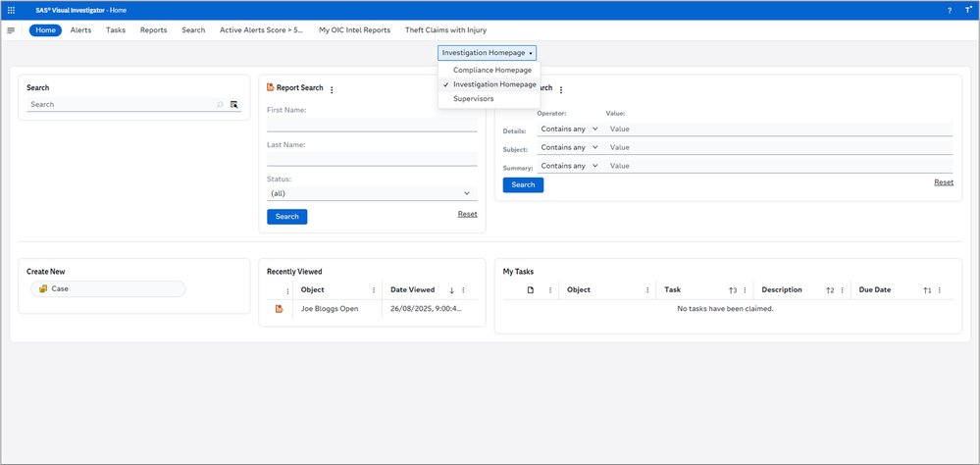Screen dimensions: 980x465
Task: Open column menu of the Description column
Action: coord(842,290)
